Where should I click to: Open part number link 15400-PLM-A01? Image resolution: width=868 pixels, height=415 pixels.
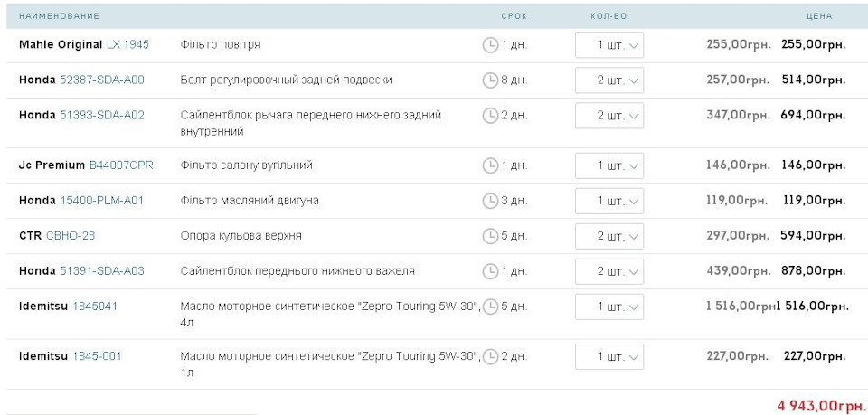click(x=102, y=201)
